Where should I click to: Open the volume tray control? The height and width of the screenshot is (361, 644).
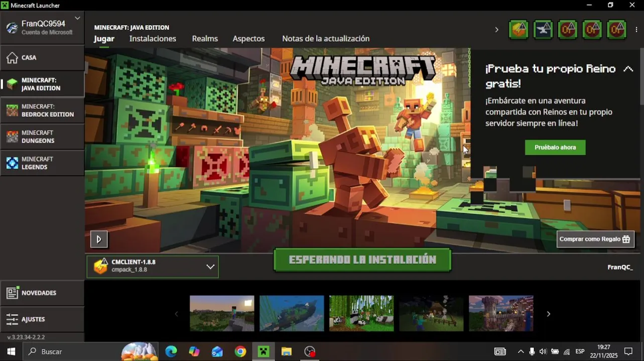(543, 351)
